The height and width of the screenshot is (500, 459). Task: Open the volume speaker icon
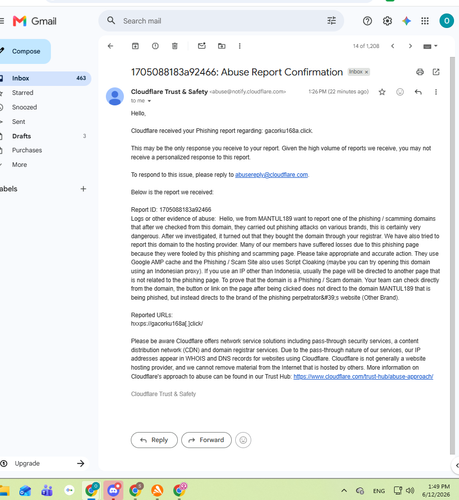click(x=410, y=491)
